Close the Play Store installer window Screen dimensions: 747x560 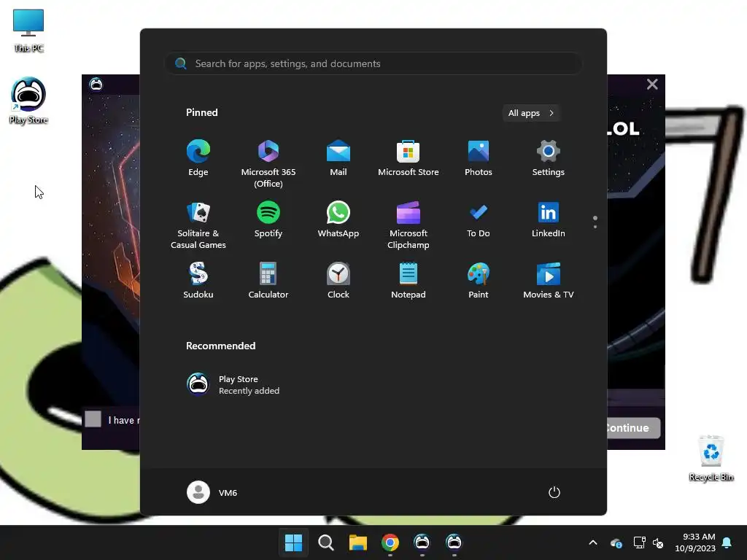(x=652, y=85)
